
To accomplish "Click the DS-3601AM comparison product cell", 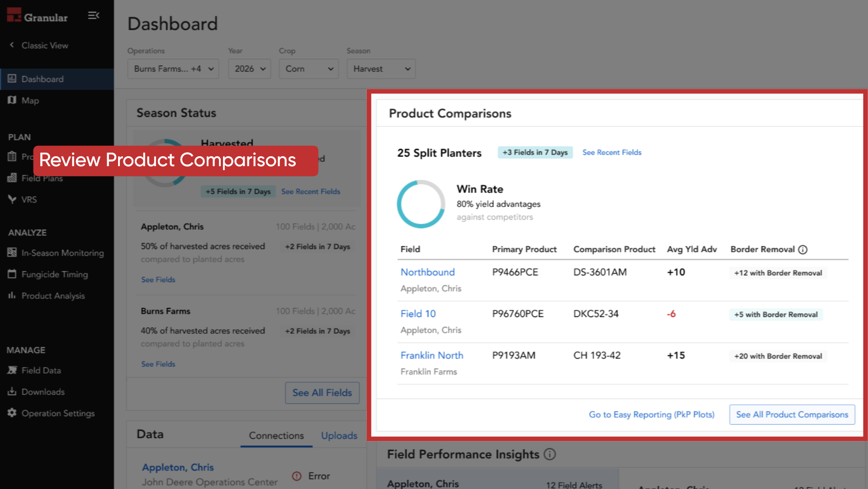I will coord(600,272).
